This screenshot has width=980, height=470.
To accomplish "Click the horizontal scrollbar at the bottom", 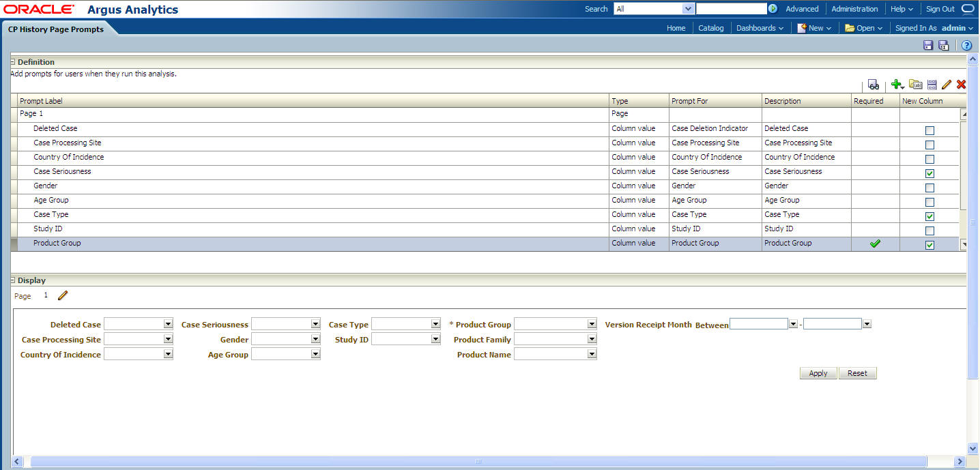I will [478, 462].
